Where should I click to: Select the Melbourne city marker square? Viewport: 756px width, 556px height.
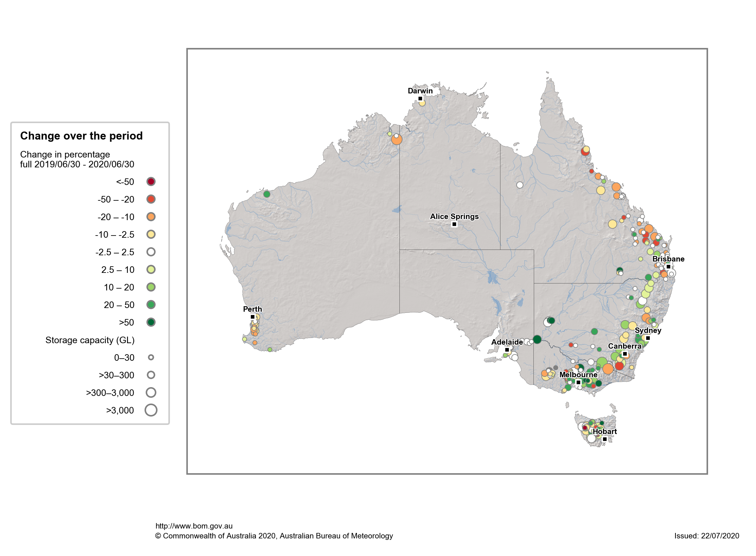pos(578,382)
